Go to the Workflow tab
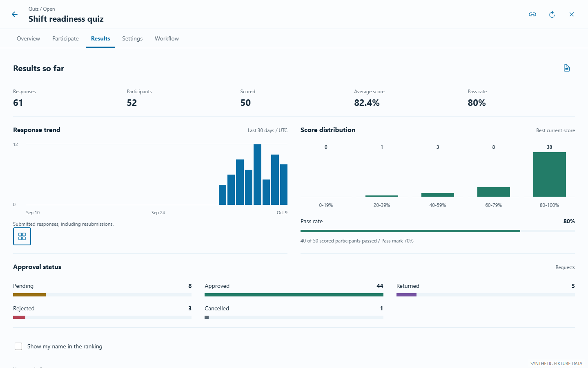The width and height of the screenshot is (588, 368). [167, 38]
